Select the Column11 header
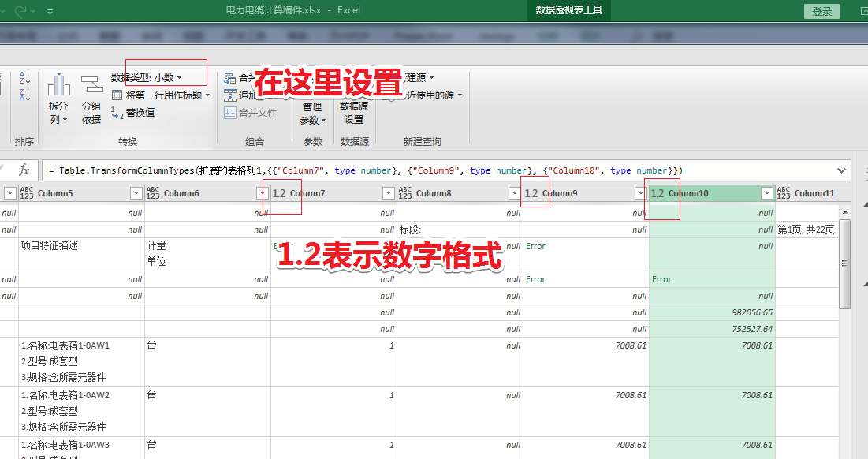The width and height of the screenshot is (868, 459). pyautogui.click(x=807, y=192)
